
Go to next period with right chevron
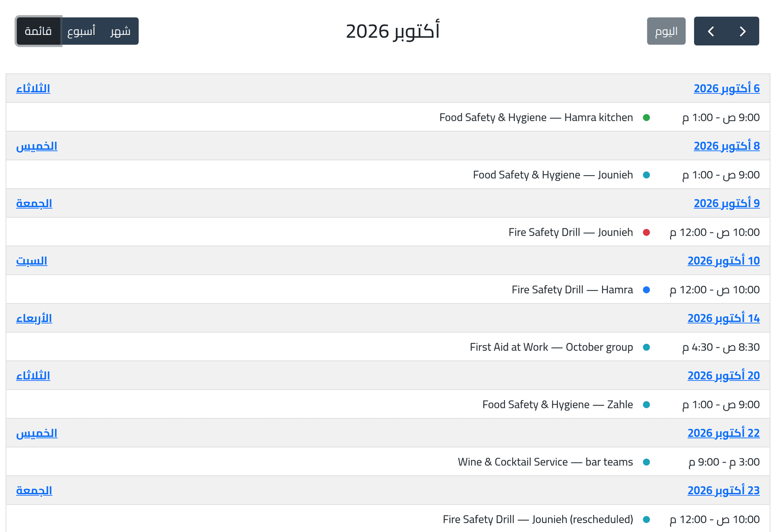coord(743,31)
